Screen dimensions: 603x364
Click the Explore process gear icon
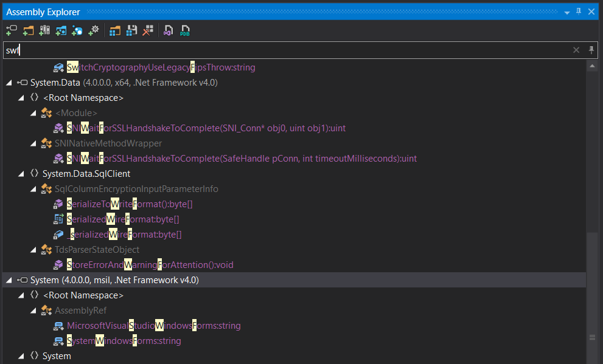[94, 30]
